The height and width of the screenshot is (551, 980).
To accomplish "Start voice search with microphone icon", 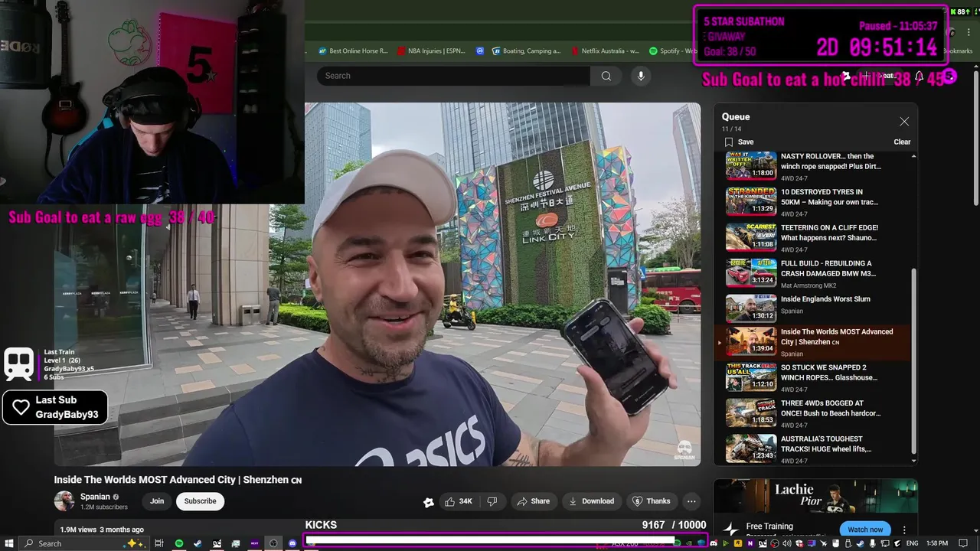I will [641, 76].
